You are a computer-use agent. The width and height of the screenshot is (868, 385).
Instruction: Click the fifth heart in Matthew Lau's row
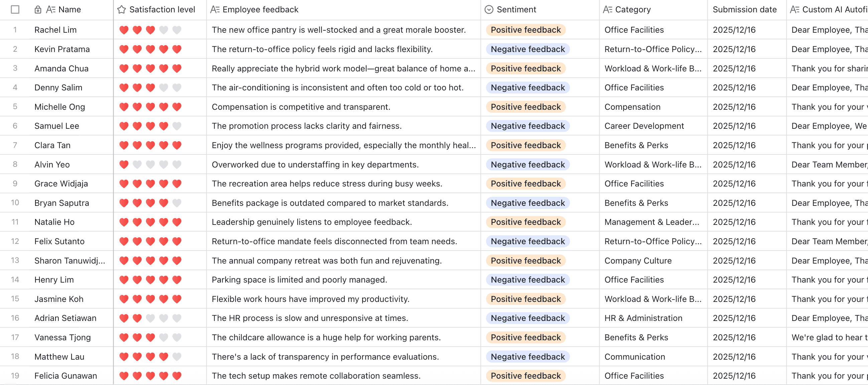pyautogui.click(x=176, y=357)
